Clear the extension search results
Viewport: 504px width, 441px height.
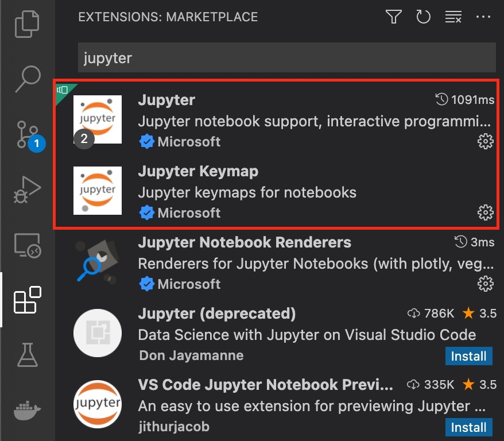pyautogui.click(x=453, y=17)
